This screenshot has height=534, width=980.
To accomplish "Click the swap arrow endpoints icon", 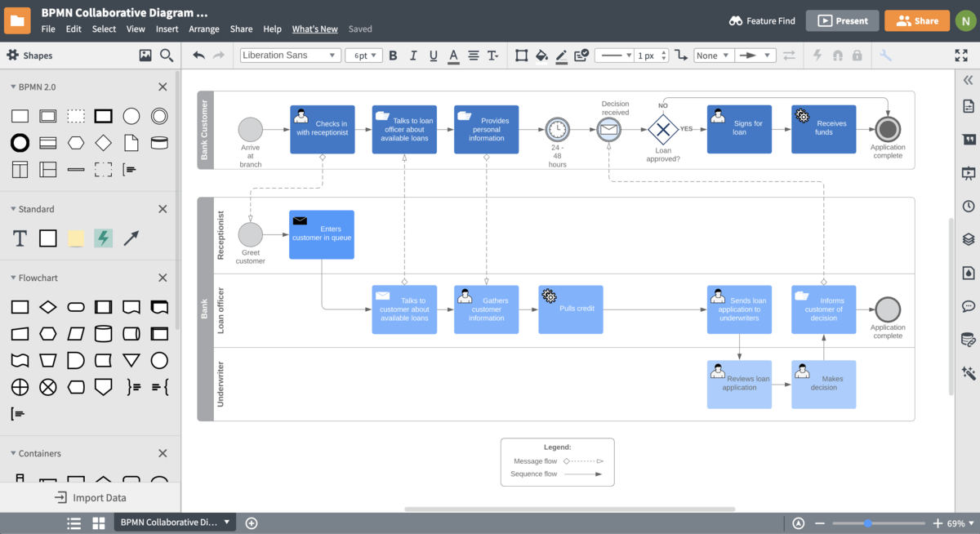I will [791, 56].
